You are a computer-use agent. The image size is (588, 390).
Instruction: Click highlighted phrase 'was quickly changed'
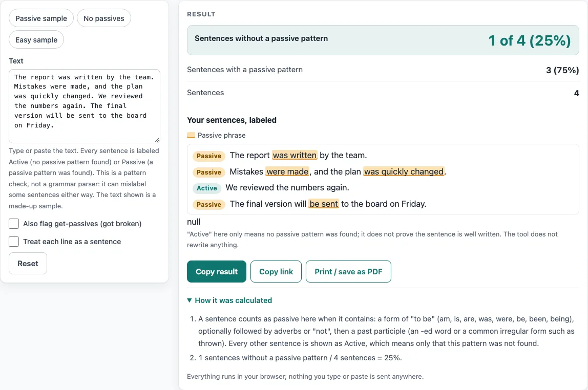[404, 171]
